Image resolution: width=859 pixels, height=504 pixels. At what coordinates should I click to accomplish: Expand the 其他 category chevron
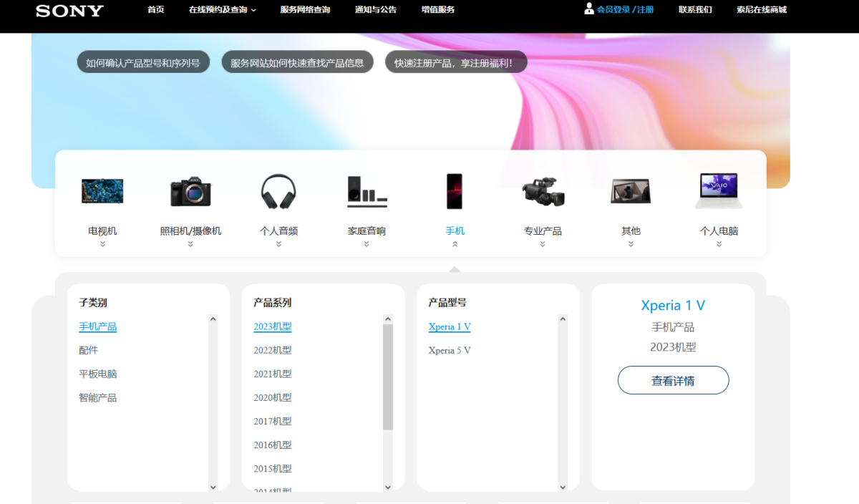tap(631, 244)
